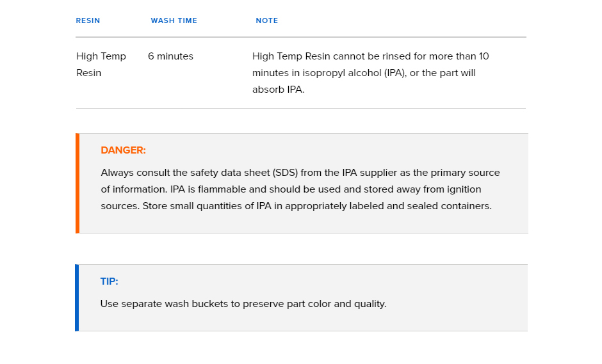Screen dimensions: 602x364
Task: Click 'absorb IPA.' in the note
Action: pos(279,90)
